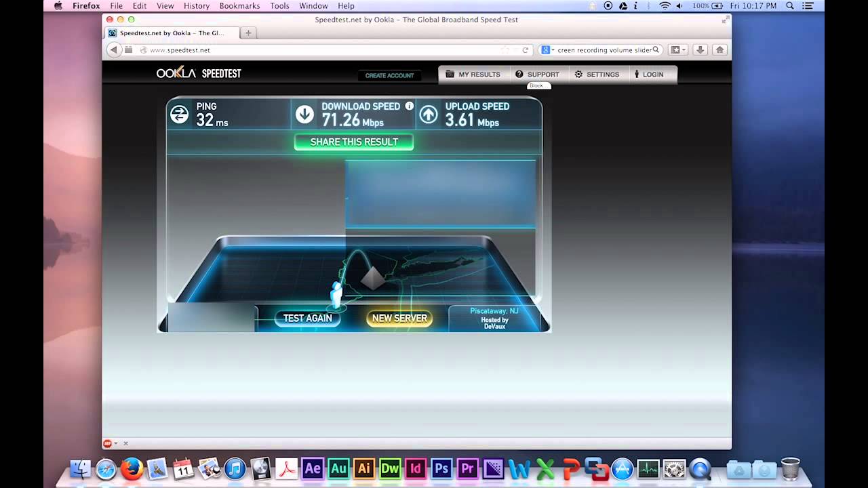Viewport: 868px width, 488px height.
Task: Open Activity Monitor in the Dock
Action: [x=648, y=469]
